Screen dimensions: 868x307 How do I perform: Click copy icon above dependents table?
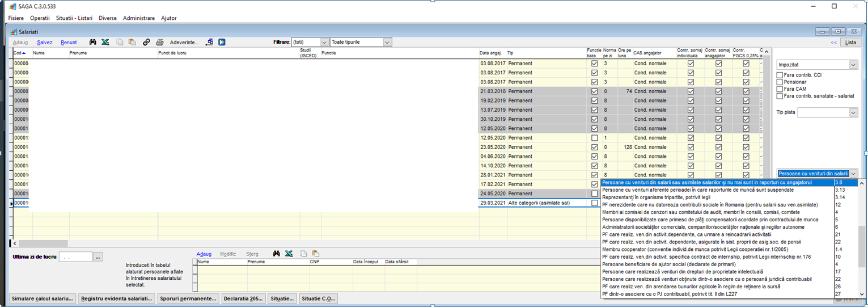303,254
